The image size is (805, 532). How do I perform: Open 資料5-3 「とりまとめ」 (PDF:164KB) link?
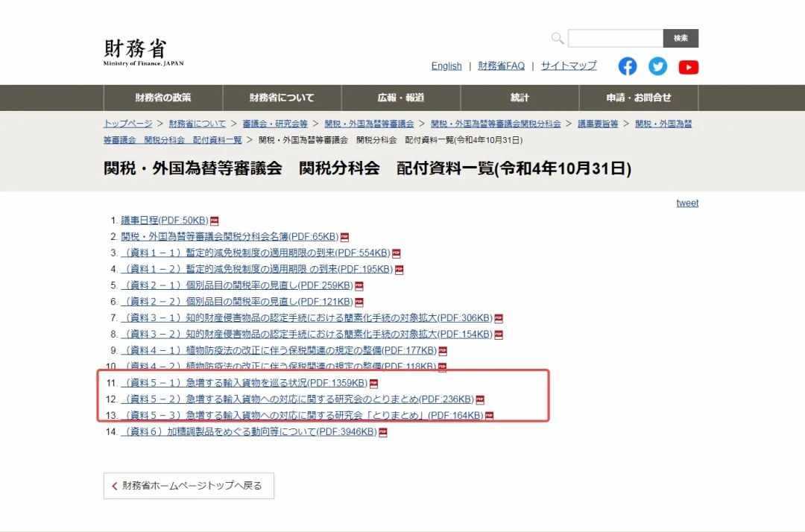pos(302,415)
